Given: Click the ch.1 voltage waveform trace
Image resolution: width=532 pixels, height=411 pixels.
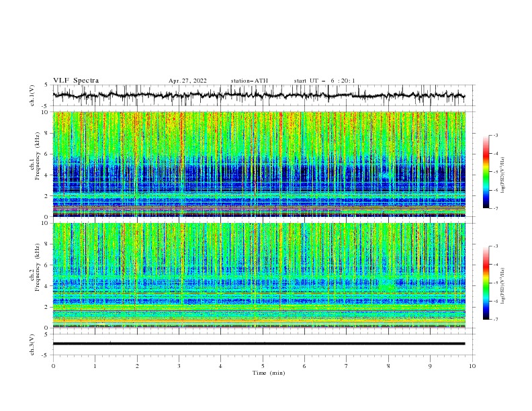Looking at the screenshot, I should (x=259, y=95).
